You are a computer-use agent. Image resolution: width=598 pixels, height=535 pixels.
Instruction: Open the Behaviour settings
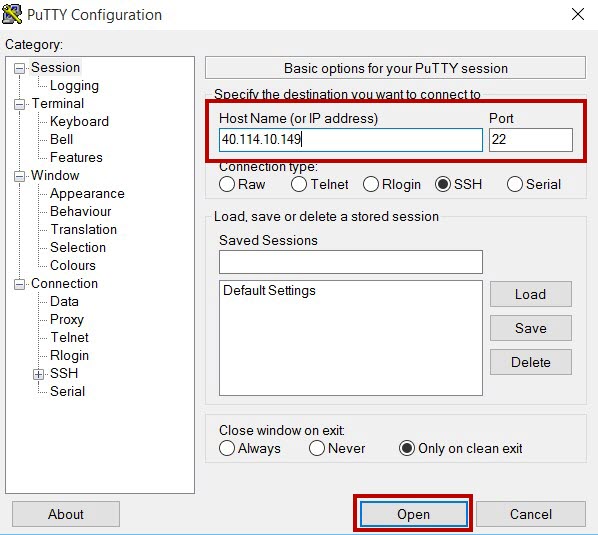[x=80, y=211]
